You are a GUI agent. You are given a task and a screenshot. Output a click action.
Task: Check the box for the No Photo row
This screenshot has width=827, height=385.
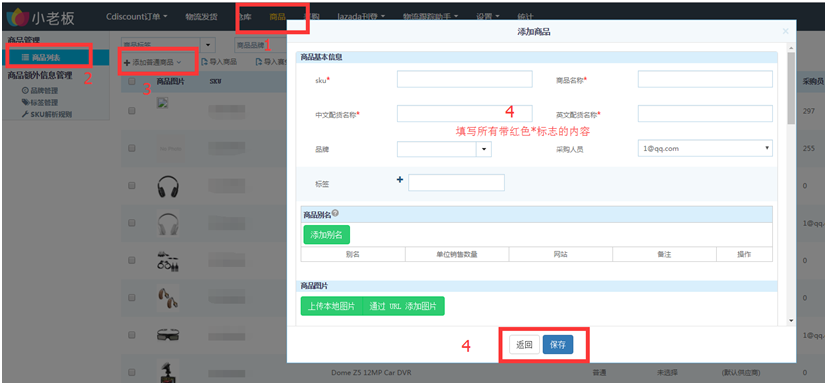click(132, 149)
